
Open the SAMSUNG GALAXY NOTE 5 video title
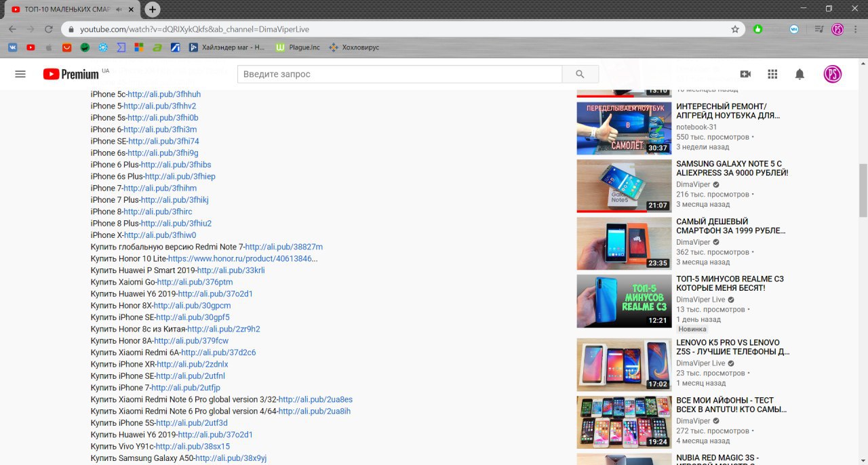coord(732,168)
